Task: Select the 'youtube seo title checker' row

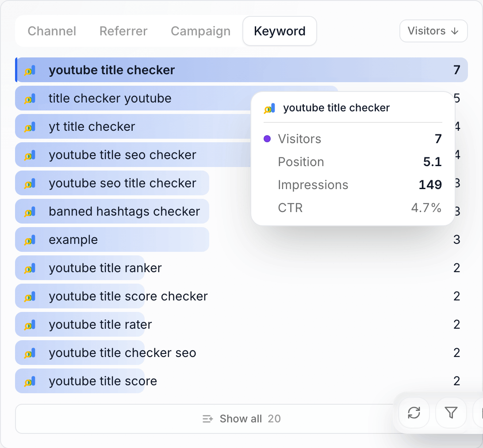Action: [241, 183]
